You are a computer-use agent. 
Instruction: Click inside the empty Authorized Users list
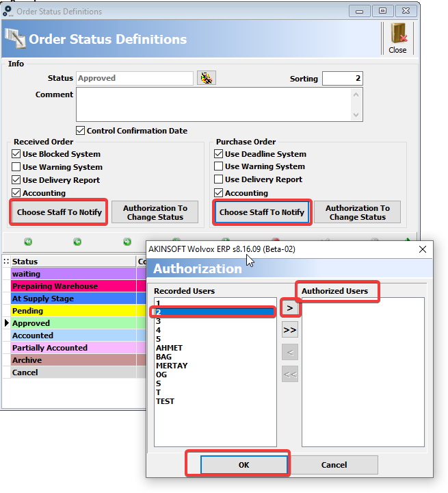tap(363, 372)
